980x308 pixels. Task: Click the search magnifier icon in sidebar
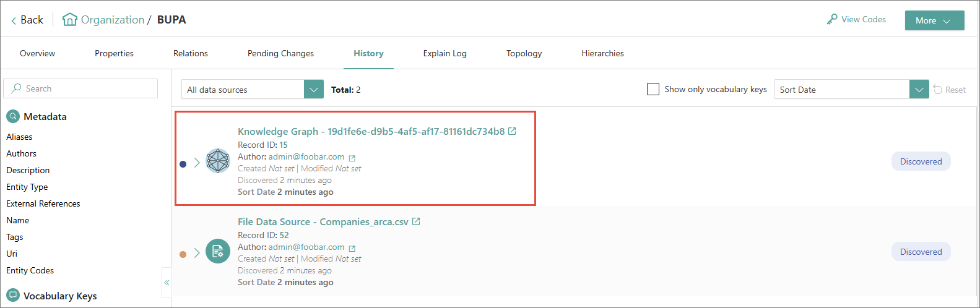pos(16,88)
